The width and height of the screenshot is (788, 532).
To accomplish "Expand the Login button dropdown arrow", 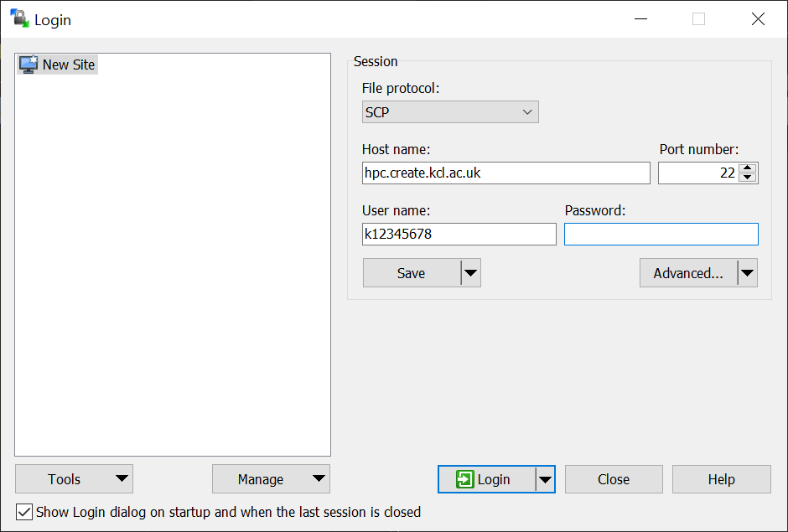I will click(545, 479).
